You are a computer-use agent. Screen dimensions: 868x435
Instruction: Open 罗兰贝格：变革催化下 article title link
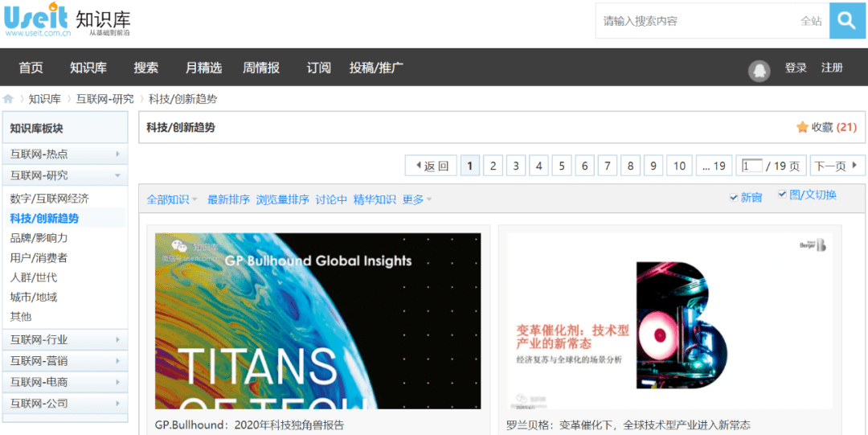pyautogui.click(x=628, y=425)
